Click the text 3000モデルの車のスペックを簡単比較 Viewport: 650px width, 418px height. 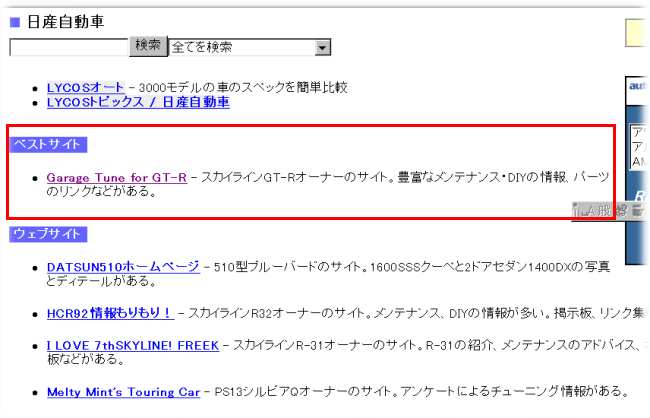click(243, 87)
